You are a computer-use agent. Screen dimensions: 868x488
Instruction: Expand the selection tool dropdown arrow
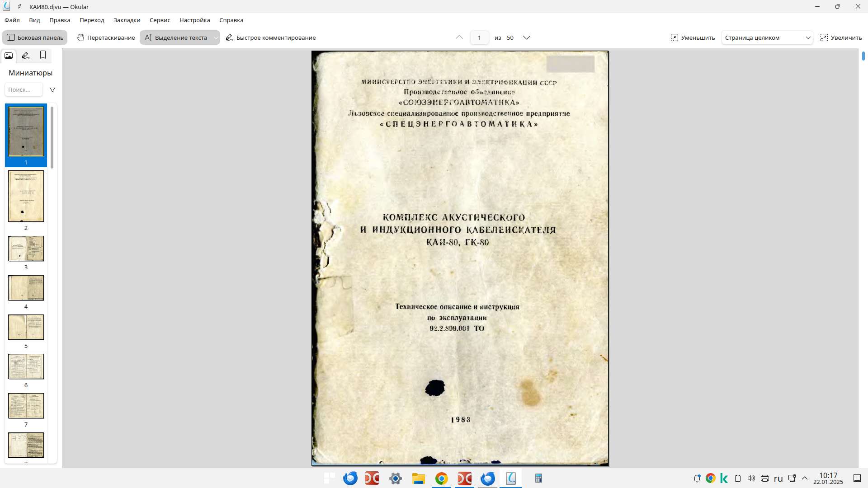[216, 38]
